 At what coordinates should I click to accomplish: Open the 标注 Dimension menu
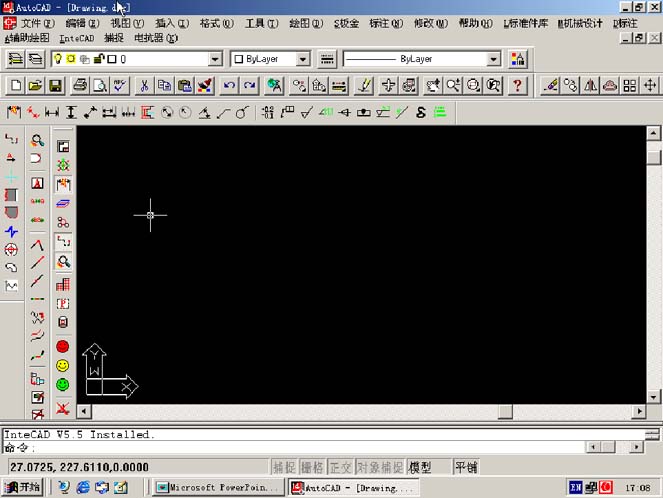pos(386,23)
